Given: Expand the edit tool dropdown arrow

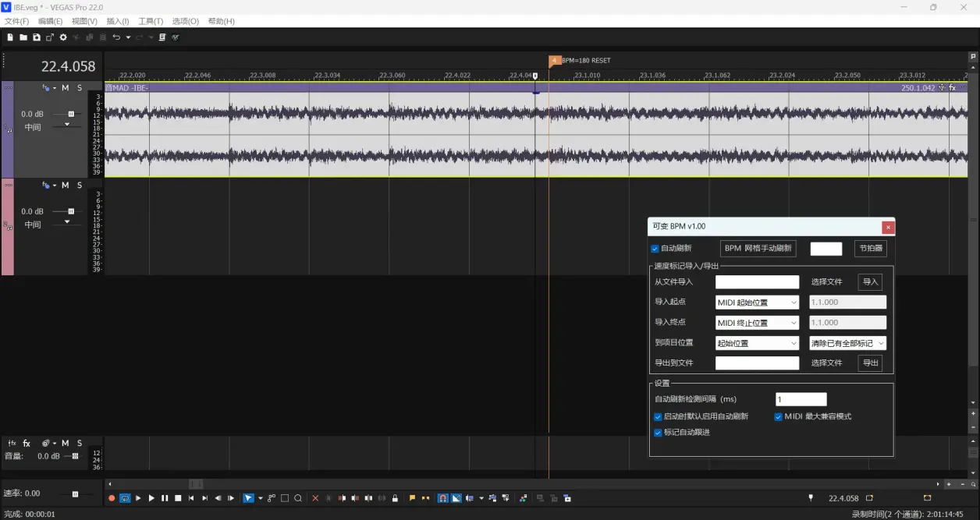Looking at the screenshot, I should tap(261, 498).
